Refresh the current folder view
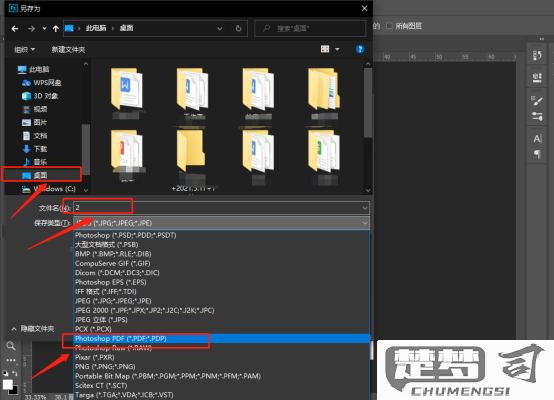554x400 pixels. [238, 29]
